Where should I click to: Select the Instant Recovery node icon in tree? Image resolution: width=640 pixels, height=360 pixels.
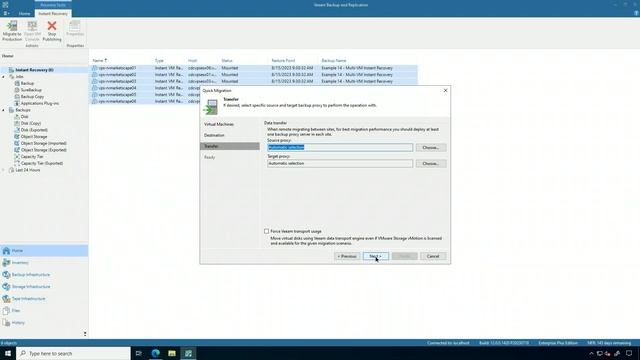(11, 70)
